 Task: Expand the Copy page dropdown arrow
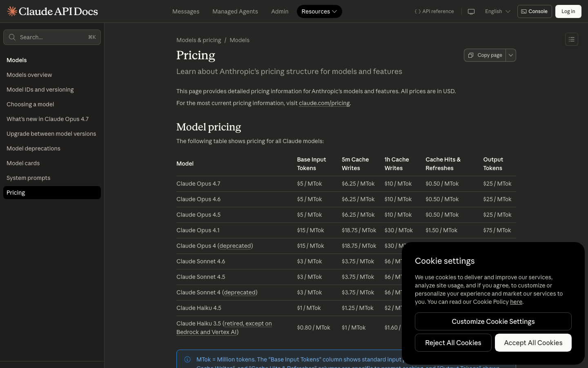tap(511, 55)
